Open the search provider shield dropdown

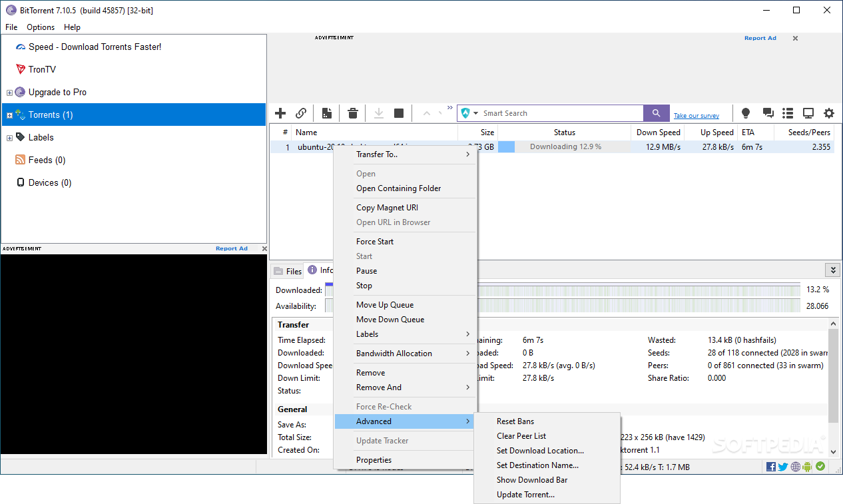click(x=469, y=113)
